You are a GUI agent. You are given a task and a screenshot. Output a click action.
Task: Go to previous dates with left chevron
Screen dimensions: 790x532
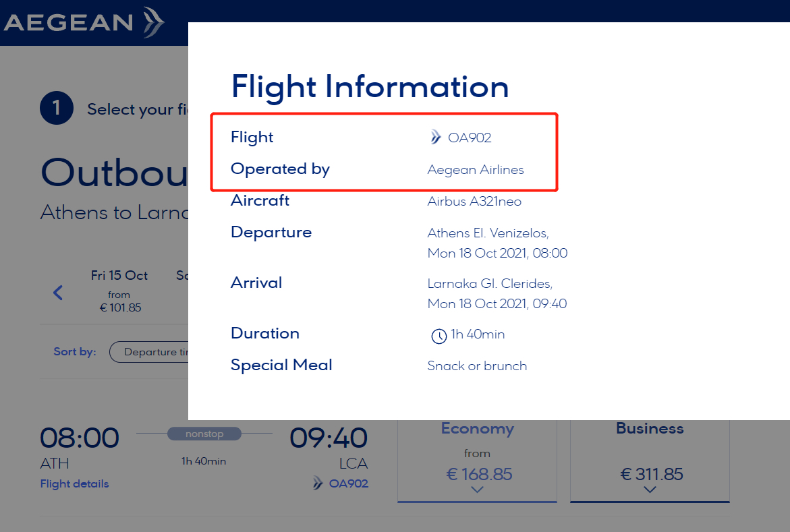coord(59,293)
